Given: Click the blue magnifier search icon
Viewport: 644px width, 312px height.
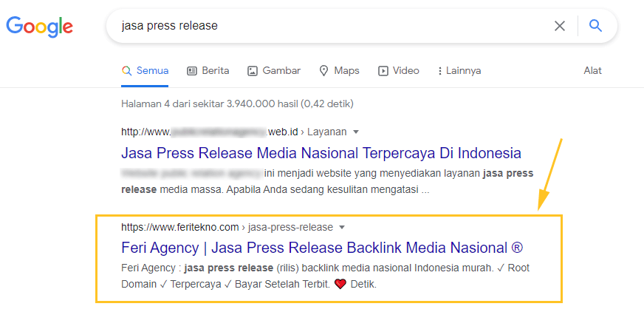Looking at the screenshot, I should click(x=595, y=26).
